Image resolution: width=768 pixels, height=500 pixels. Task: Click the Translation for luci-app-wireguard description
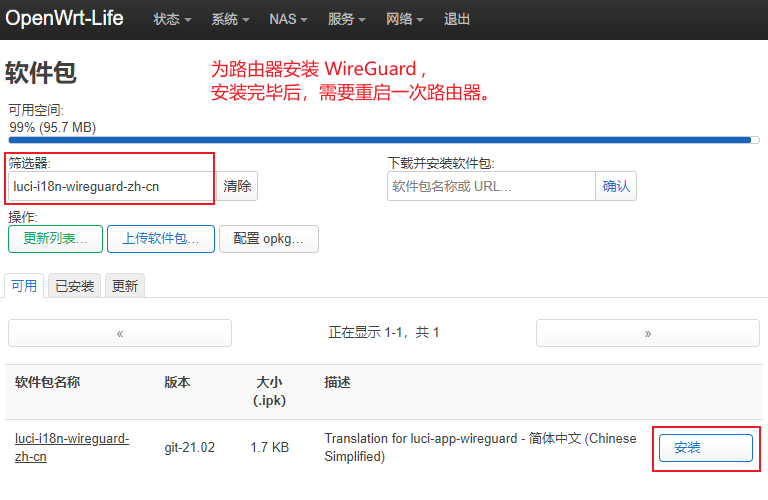480,447
